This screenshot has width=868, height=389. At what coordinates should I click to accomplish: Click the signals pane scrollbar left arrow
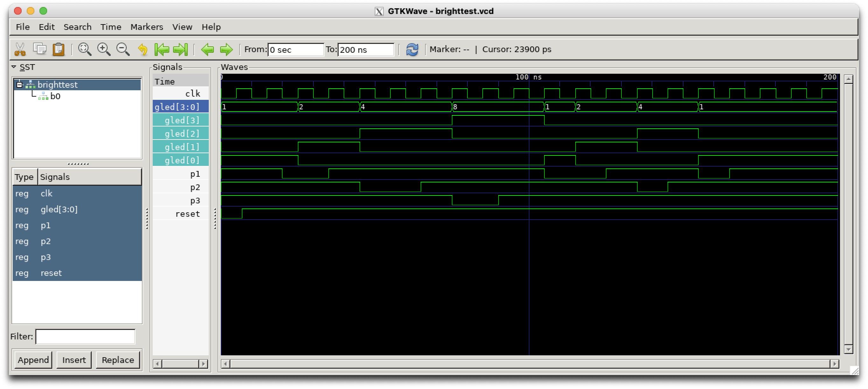157,364
